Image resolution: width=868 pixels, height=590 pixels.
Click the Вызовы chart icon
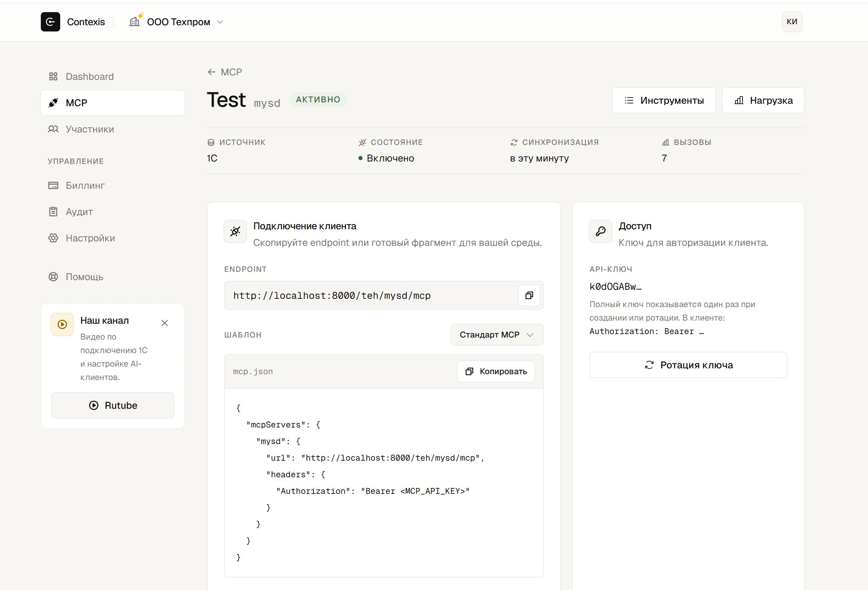pyautogui.click(x=666, y=142)
